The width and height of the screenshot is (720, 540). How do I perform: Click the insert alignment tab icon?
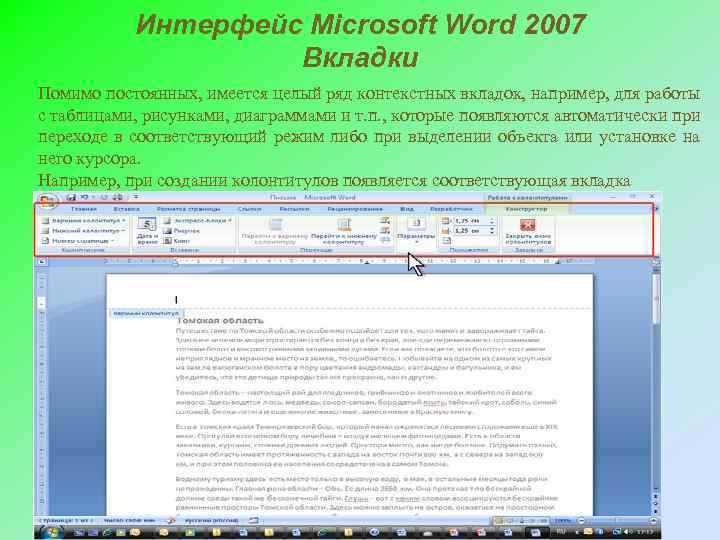[446, 241]
